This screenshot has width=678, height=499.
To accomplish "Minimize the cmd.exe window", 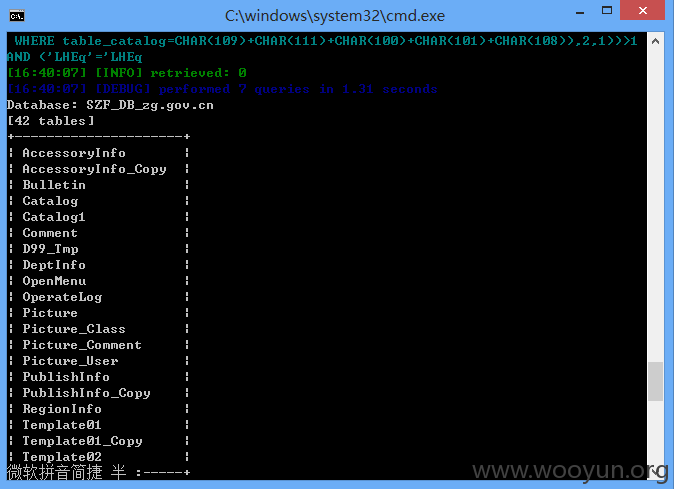I will tap(580, 13).
